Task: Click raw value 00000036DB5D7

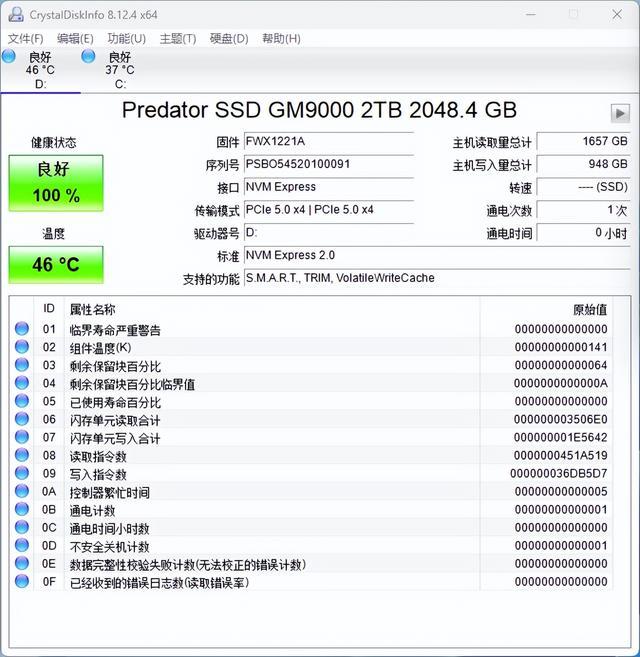Action: [x=559, y=473]
